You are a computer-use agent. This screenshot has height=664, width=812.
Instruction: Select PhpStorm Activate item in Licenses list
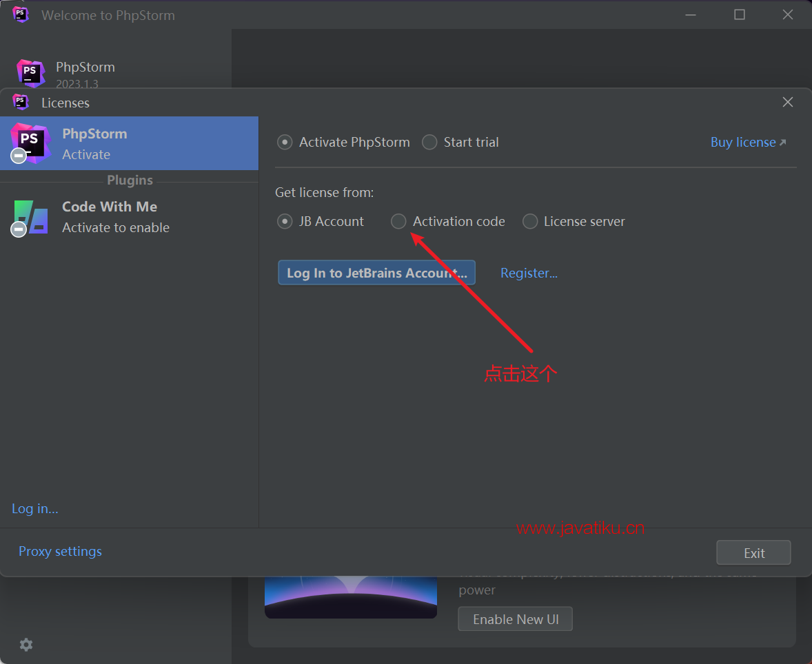pos(129,143)
